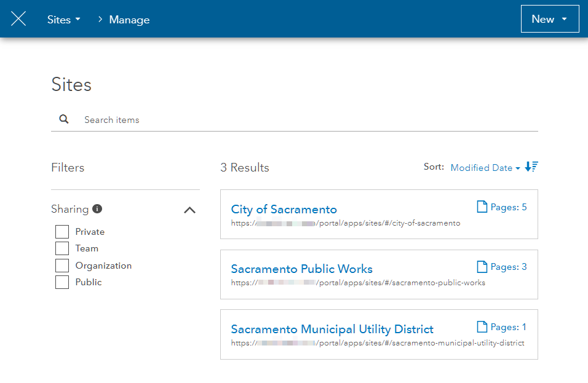The image size is (588, 383).
Task: Focus the Search items field
Action: pyautogui.click(x=295, y=119)
